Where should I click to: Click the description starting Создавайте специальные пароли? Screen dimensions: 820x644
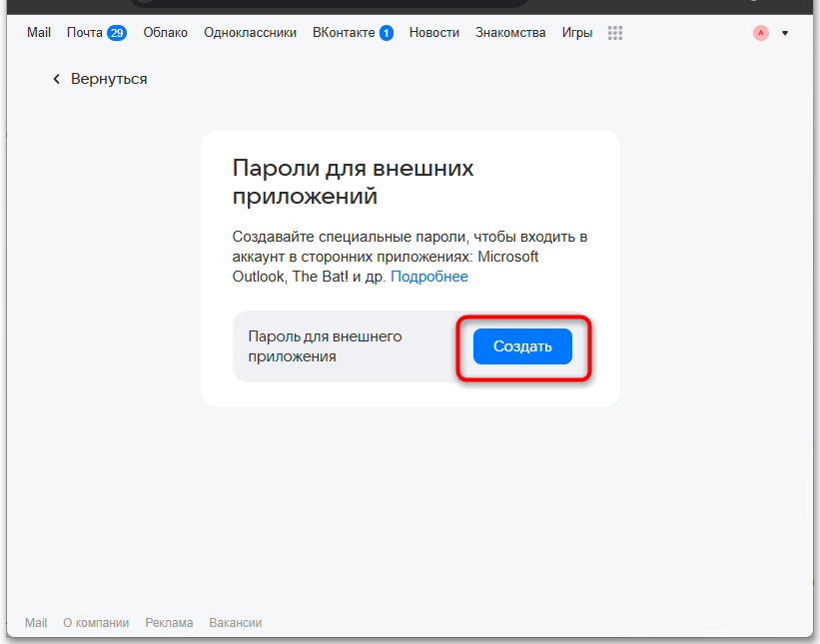coord(410,257)
